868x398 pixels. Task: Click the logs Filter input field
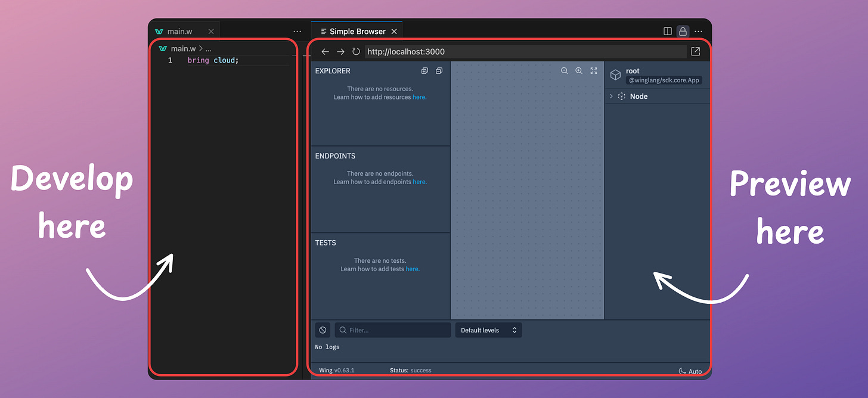pyautogui.click(x=392, y=329)
